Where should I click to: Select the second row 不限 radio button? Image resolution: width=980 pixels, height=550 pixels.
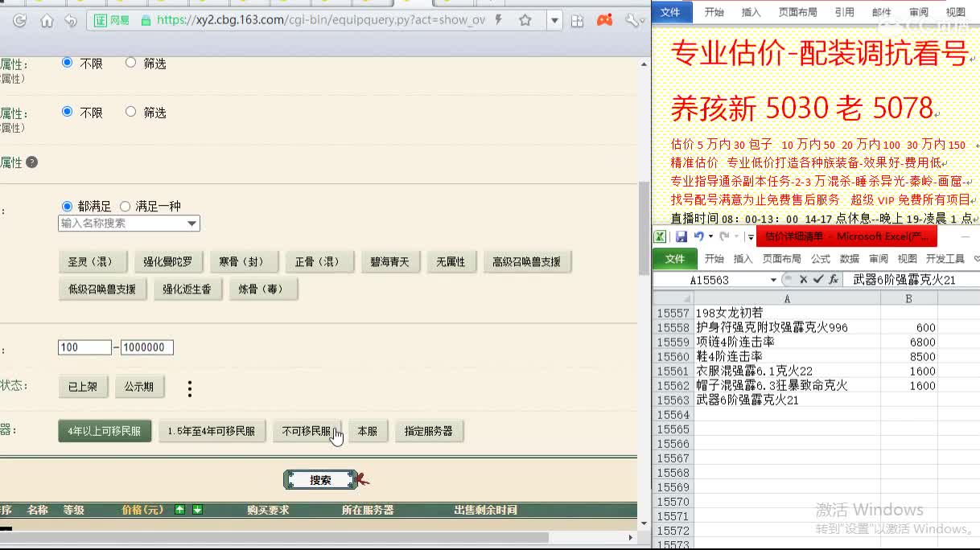click(68, 112)
